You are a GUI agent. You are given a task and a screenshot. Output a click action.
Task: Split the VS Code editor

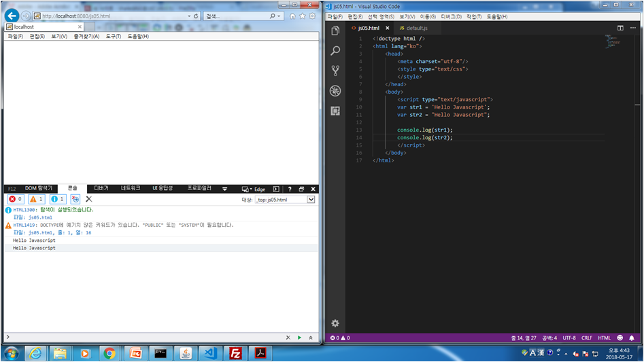(620, 28)
